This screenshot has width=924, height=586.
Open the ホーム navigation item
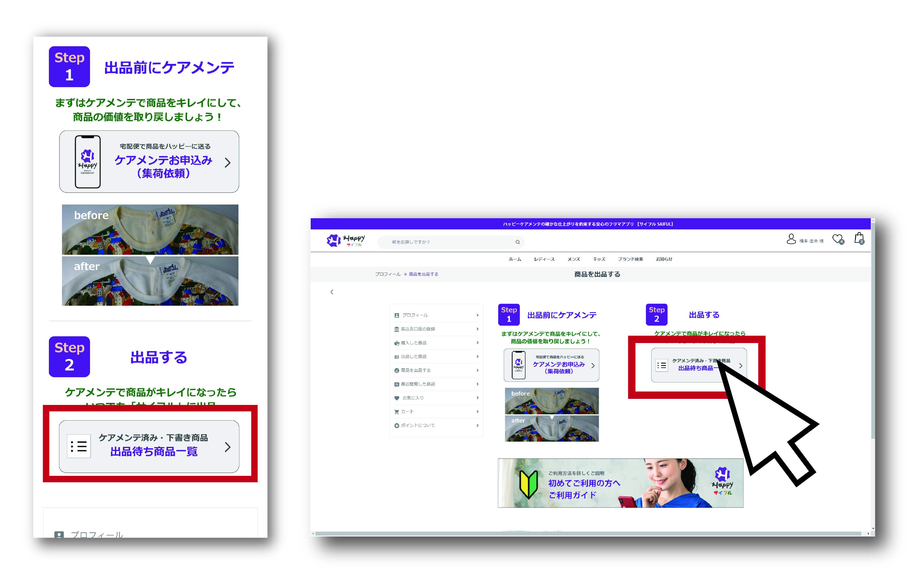[x=514, y=259]
